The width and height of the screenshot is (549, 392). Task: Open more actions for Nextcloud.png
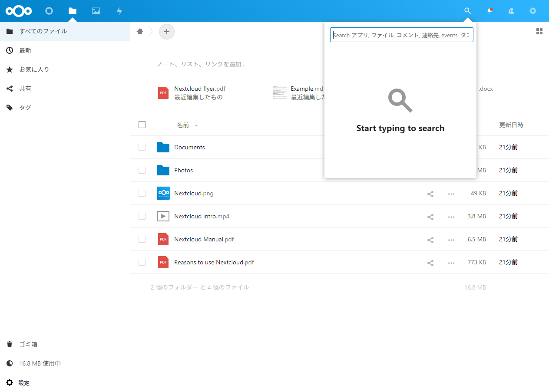[451, 194]
